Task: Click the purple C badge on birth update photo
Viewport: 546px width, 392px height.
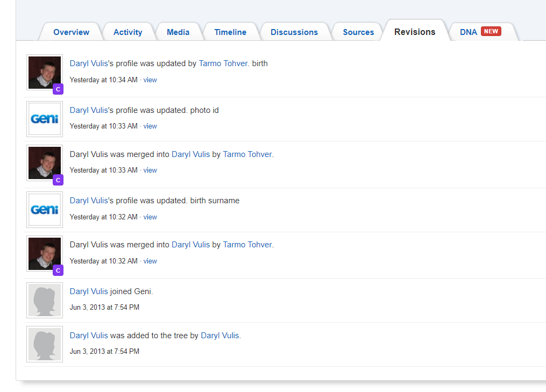Action: [58, 89]
